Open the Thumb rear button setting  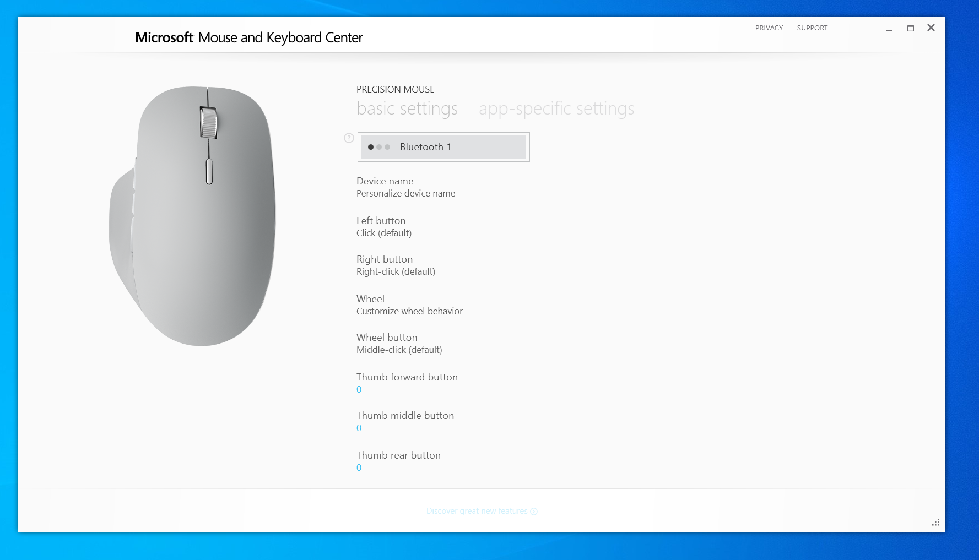point(399,461)
